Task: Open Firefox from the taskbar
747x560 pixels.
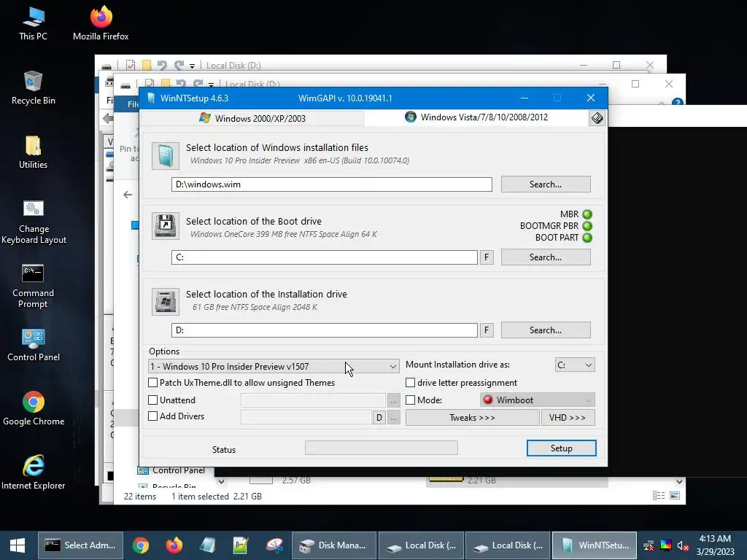Action: tap(174, 545)
